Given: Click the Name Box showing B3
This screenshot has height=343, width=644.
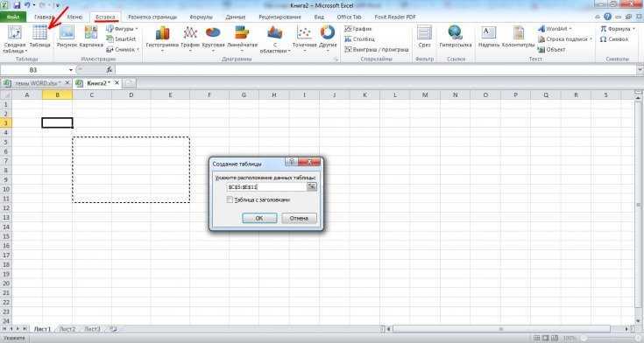Looking at the screenshot, I should 33,70.
